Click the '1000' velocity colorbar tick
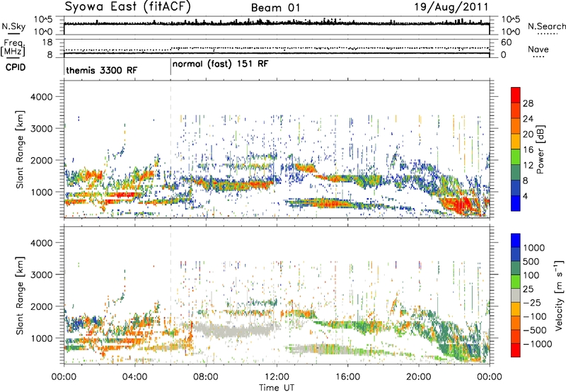 pyautogui.click(x=534, y=248)
